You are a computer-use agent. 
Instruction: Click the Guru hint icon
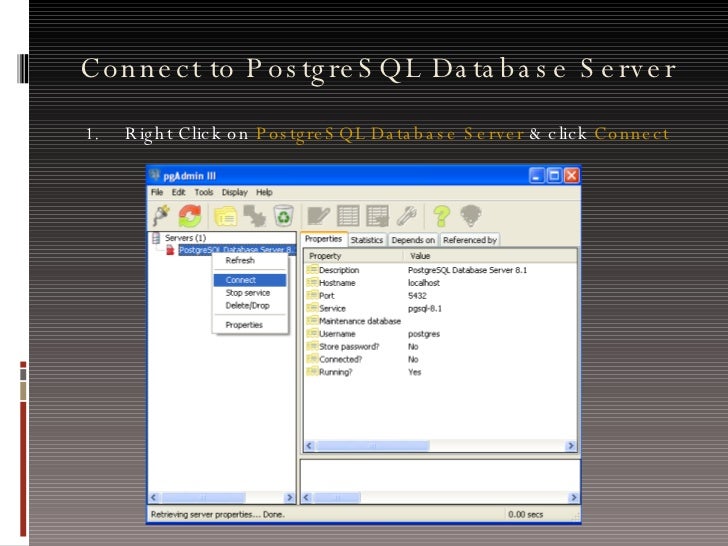[470, 216]
